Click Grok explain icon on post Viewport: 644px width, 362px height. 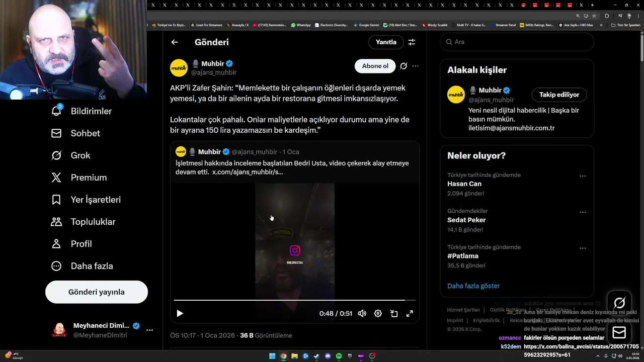(x=404, y=66)
